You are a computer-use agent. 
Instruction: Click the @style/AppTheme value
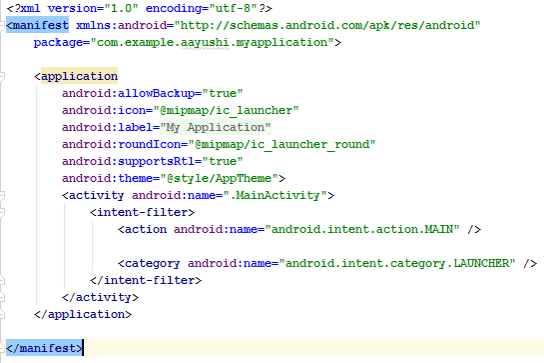(219, 178)
